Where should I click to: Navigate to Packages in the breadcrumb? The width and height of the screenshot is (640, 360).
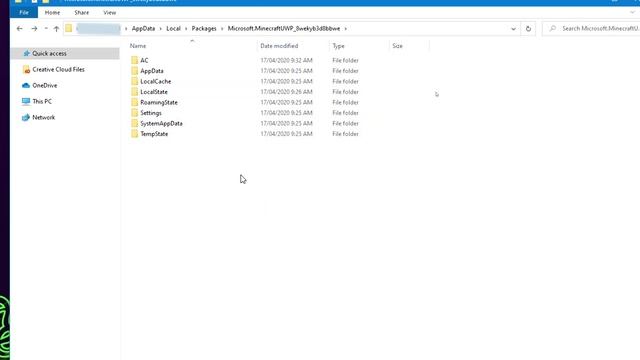pyautogui.click(x=204, y=29)
